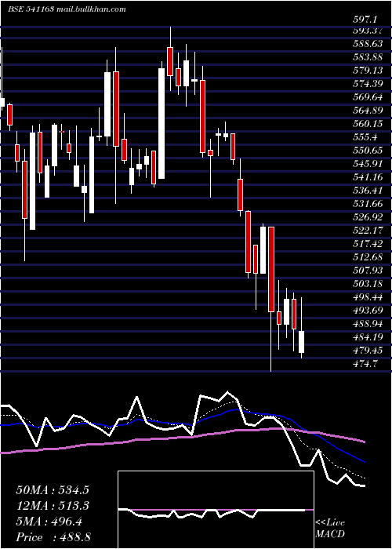392x549 pixels.
Task: Click the 555.4 price axis label
Action: pyautogui.click(x=365, y=137)
